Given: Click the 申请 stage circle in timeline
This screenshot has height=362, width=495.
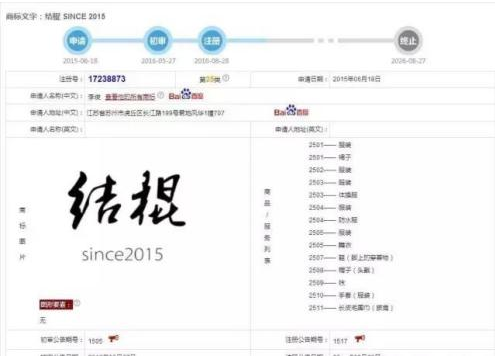Looking at the screenshot, I should pyautogui.click(x=77, y=41).
